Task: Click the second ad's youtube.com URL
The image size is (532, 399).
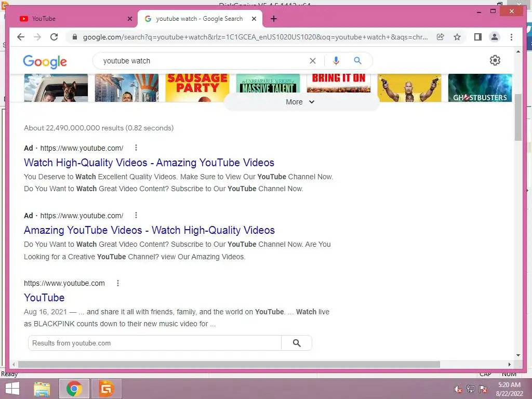Action: (82, 216)
